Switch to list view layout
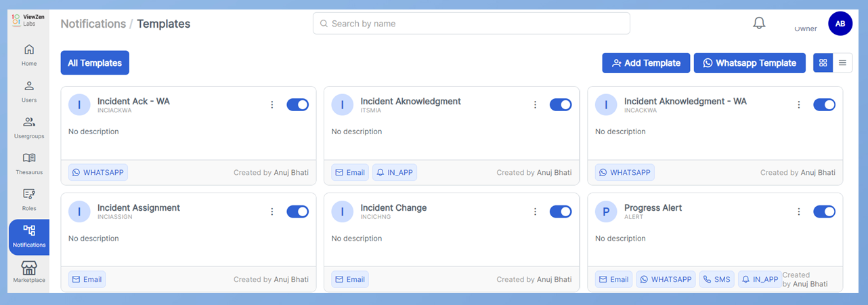The height and width of the screenshot is (305, 868). pos(842,63)
